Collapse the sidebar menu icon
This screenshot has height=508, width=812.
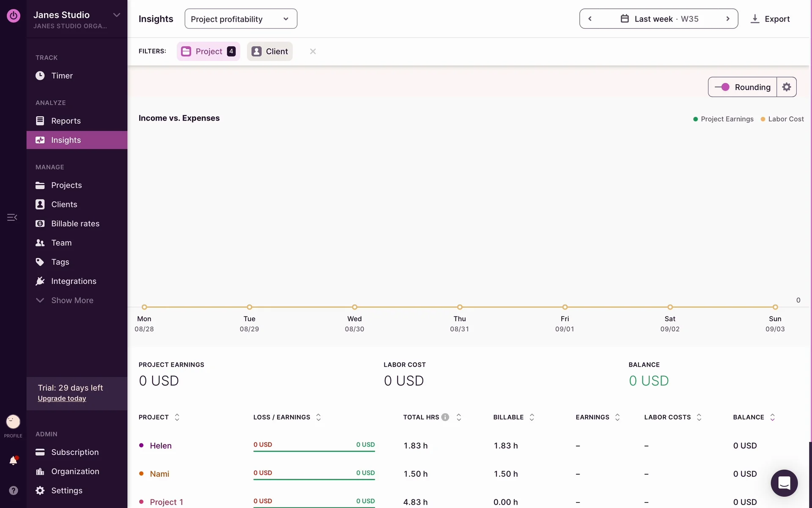[x=12, y=217]
